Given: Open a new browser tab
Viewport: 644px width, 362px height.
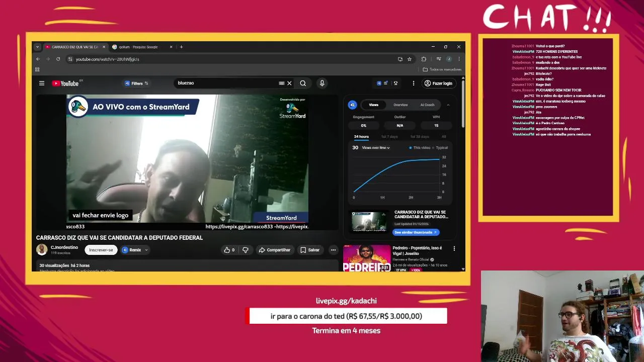Looking at the screenshot, I should pos(182,47).
